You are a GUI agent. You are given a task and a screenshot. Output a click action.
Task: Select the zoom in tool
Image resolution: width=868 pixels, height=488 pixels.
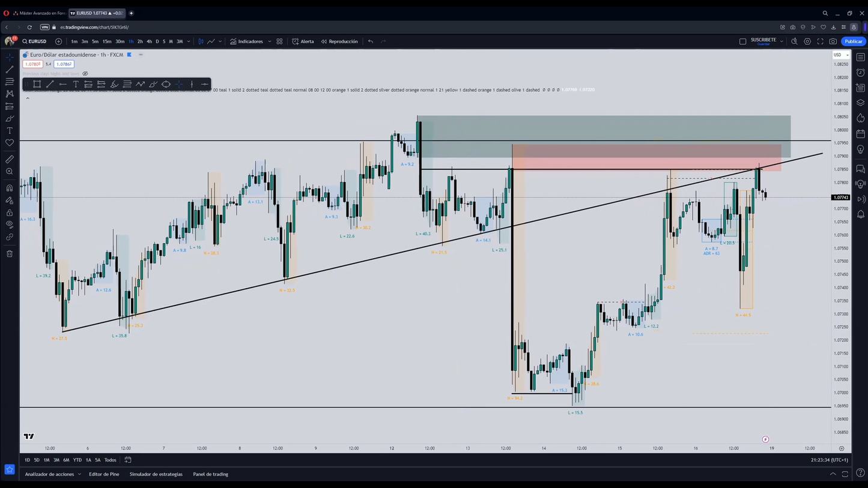coord(10,172)
